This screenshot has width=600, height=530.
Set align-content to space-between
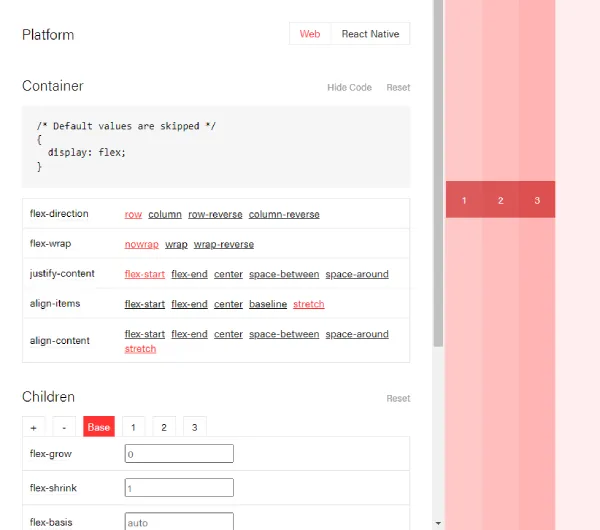pos(284,334)
